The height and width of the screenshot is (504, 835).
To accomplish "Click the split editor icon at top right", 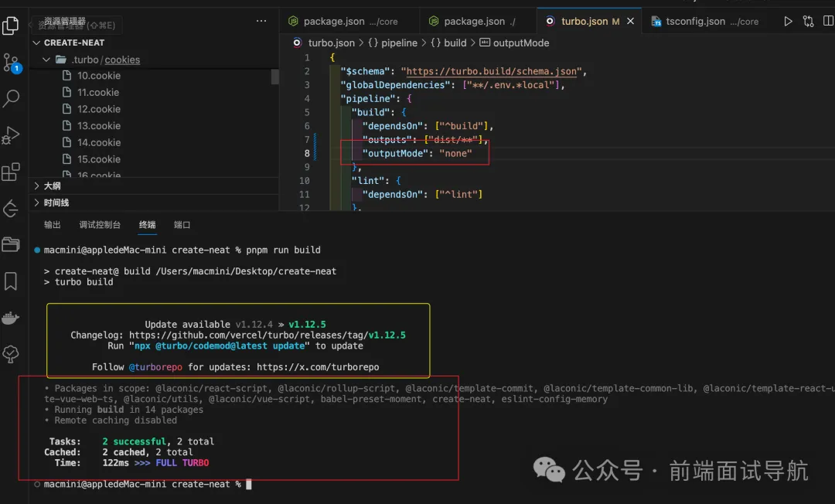I will (x=827, y=22).
